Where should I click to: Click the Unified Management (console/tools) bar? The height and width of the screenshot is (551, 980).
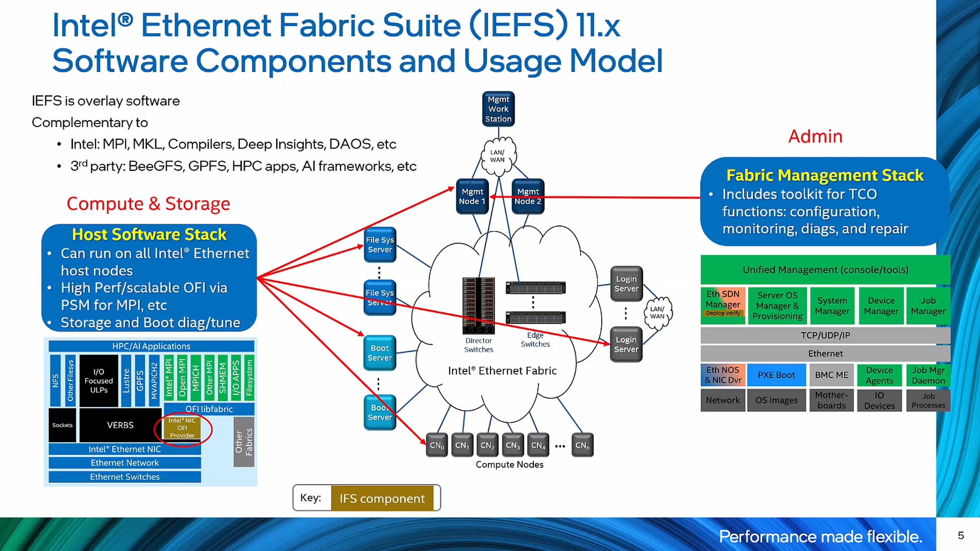coord(825,269)
